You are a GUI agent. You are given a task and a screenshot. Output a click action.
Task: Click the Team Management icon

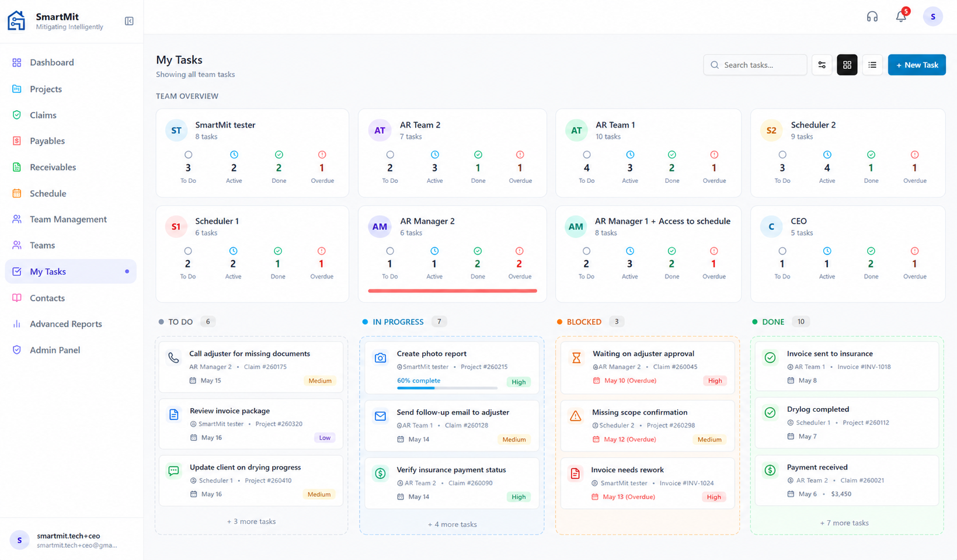pyautogui.click(x=17, y=219)
